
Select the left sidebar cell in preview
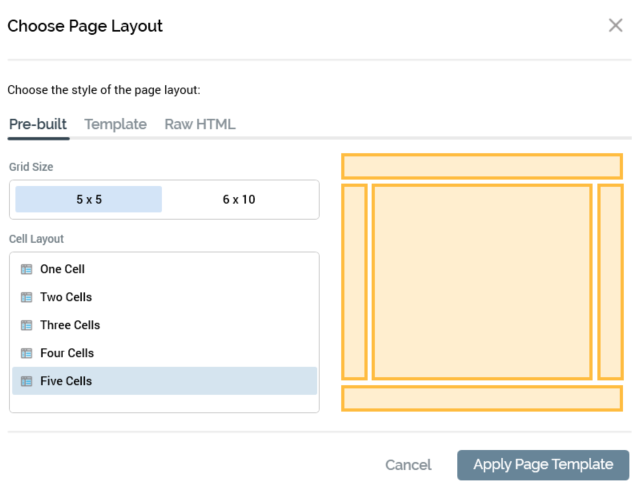354,282
